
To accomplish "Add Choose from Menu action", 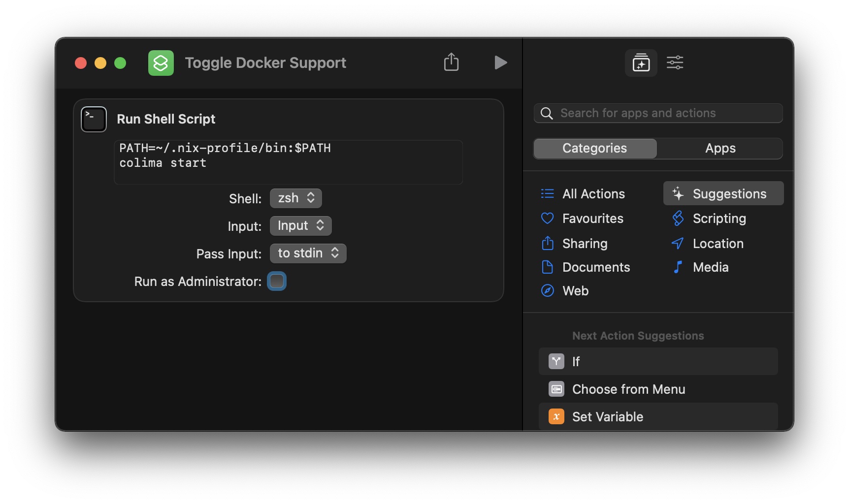I will pyautogui.click(x=658, y=389).
